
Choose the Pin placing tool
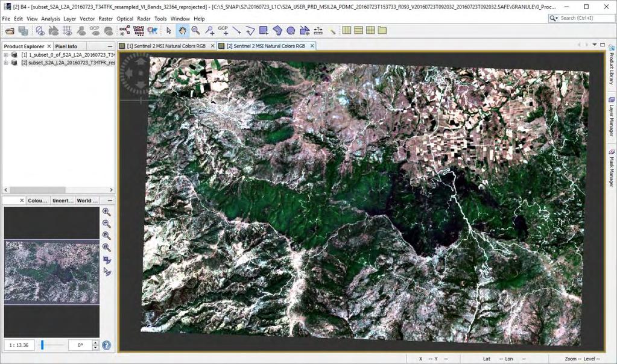click(x=210, y=31)
